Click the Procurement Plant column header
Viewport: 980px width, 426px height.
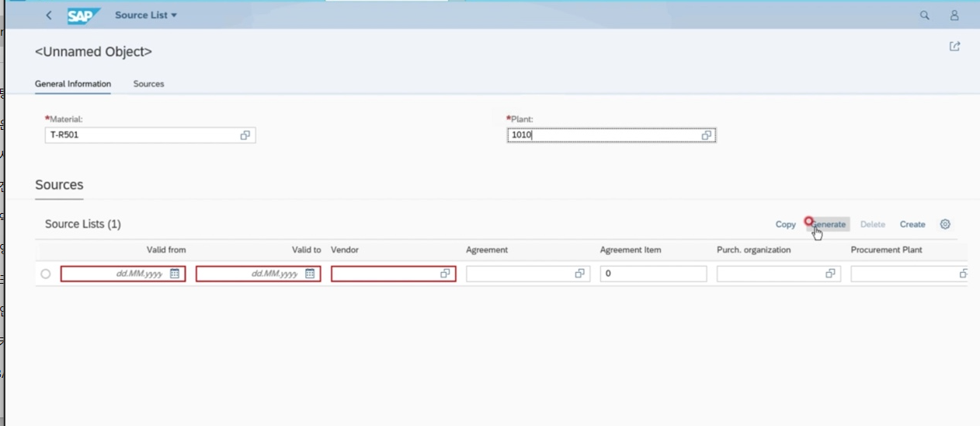point(886,250)
